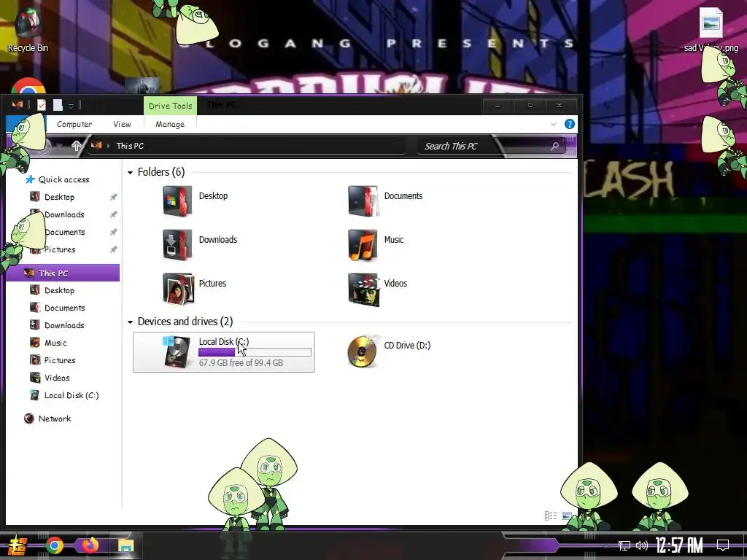Open Downloads under This PC in the sidebar
The image size is (747, 560).
(x=64, y=326)
